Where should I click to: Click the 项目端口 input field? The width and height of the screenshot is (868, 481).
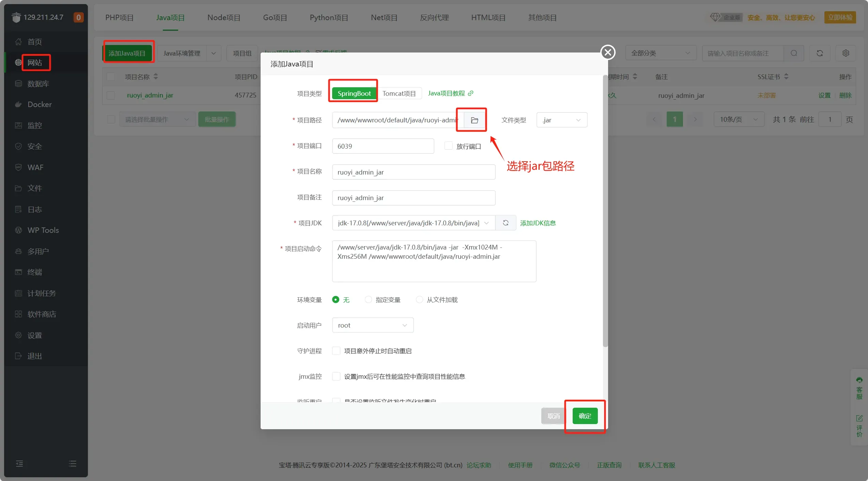[x=383, y=146]
